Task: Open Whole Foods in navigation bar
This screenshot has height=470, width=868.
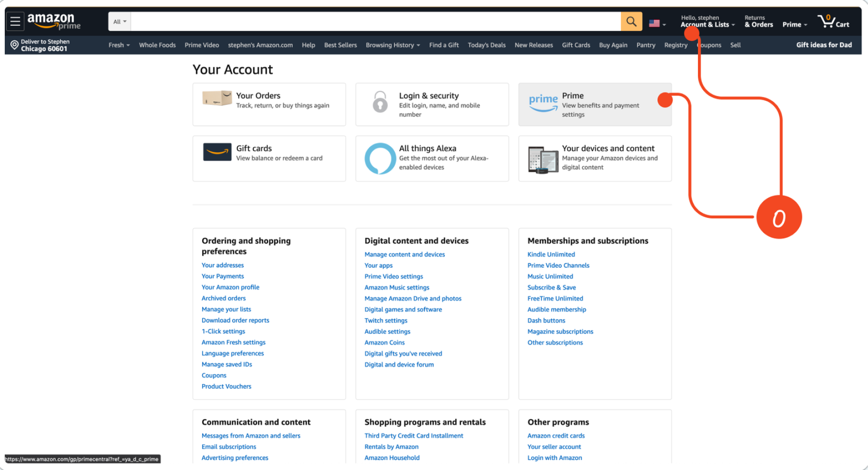Action: (157, 45)
